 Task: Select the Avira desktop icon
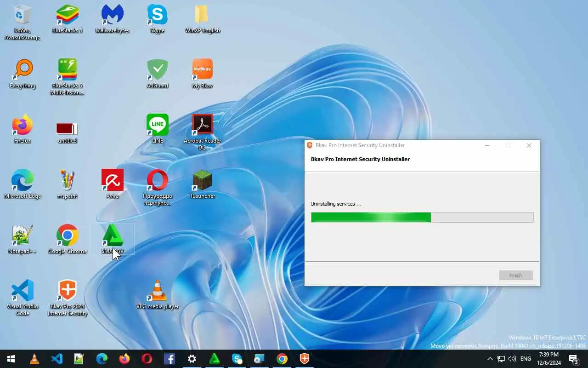pyautogui.click(x=113, y=184)
